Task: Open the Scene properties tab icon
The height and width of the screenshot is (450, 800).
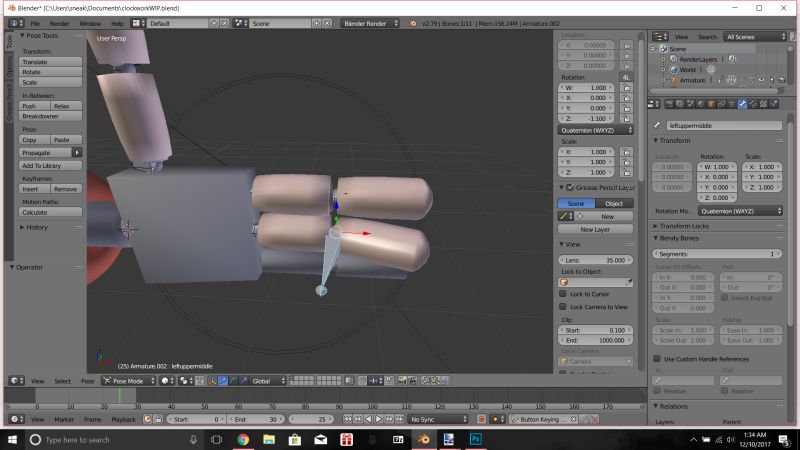Action: pyautogui.click(x=690, y=104)
